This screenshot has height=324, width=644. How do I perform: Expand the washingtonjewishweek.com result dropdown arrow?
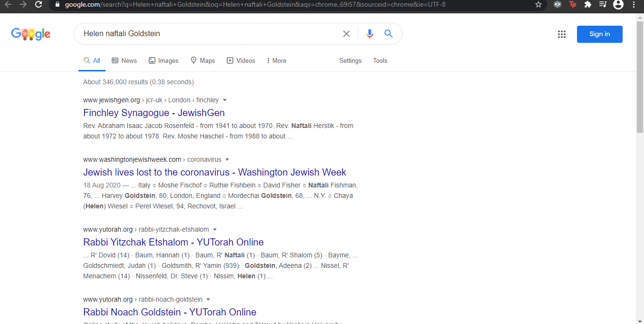(x=227, y=160)
